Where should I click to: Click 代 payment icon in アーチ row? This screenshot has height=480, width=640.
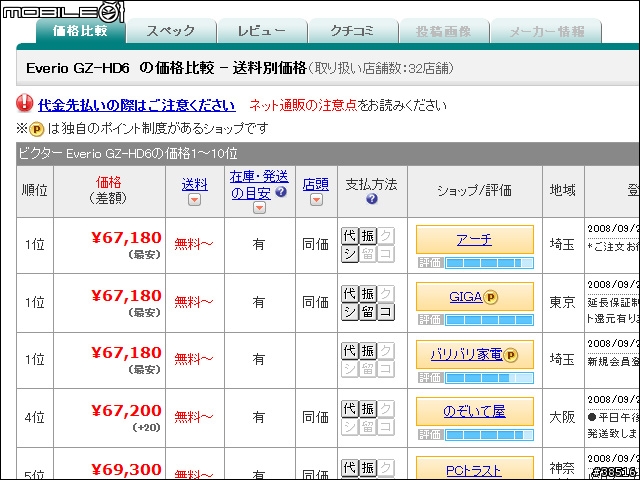coord(350,236)
